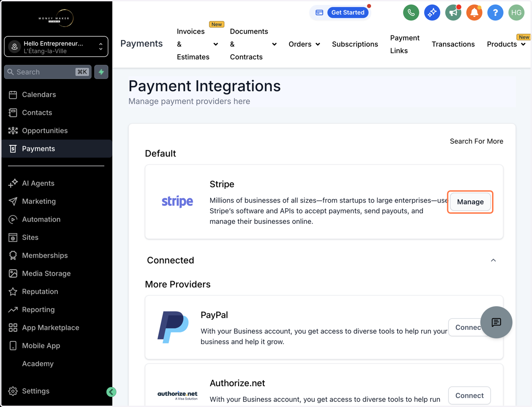The height and width of the screenshot is (407, 532).
Task: Open the Memberships badge icon
Action: tap(13, 255)
